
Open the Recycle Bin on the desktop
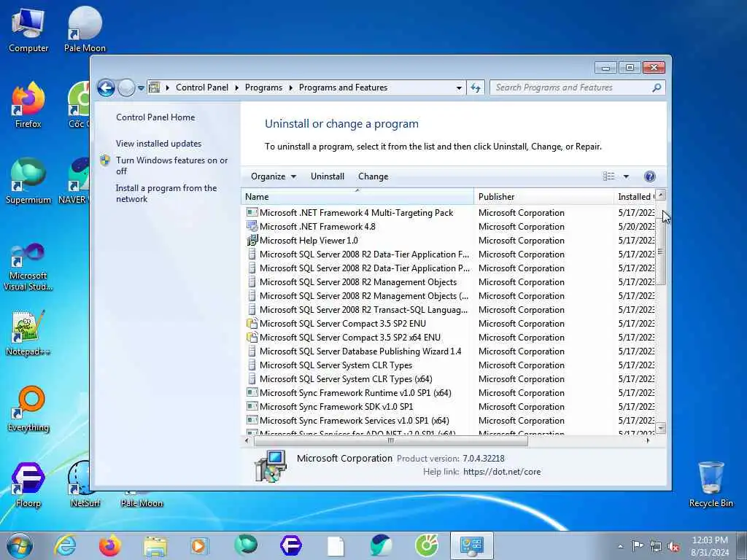[711, 485]
